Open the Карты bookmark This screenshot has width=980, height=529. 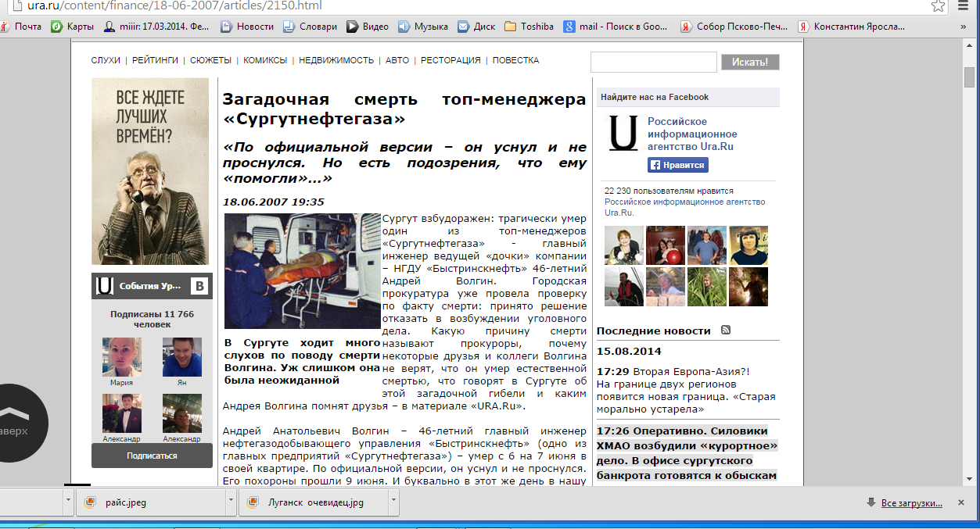[73, 26]
